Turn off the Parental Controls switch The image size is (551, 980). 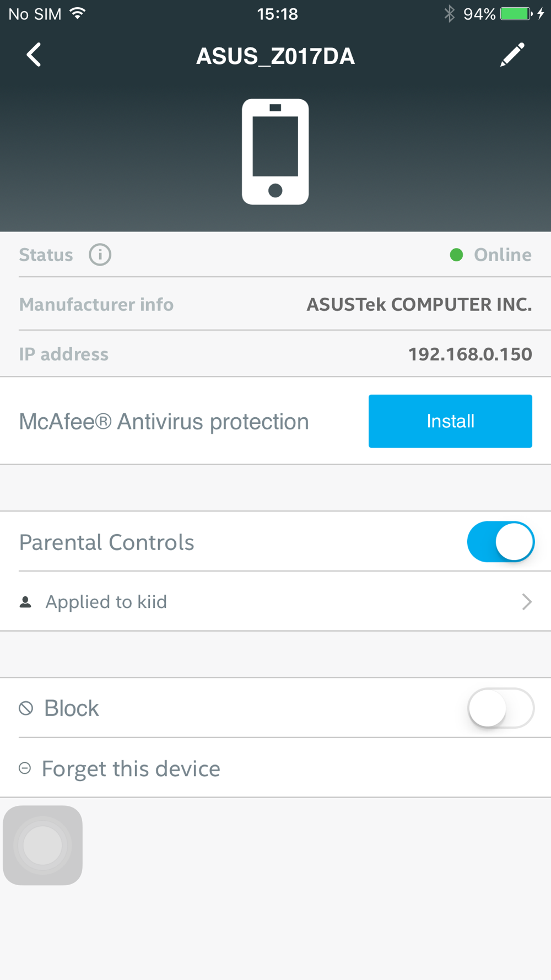coord(501,542)
